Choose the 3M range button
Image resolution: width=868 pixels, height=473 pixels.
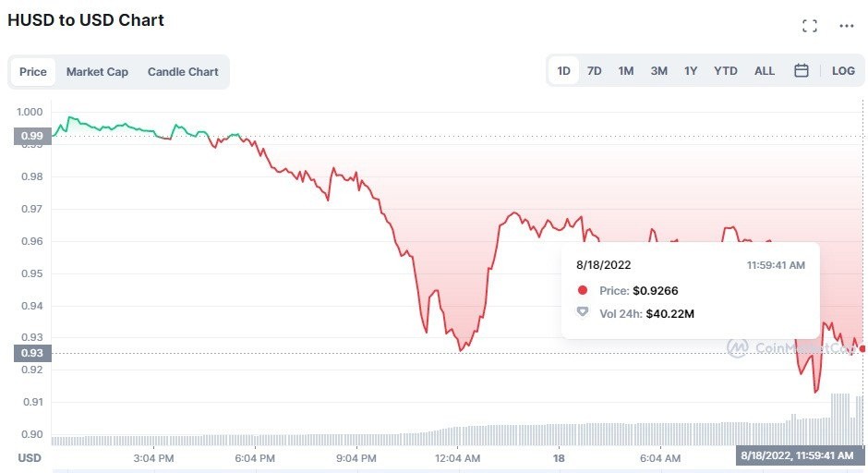[x=658, y=71]
